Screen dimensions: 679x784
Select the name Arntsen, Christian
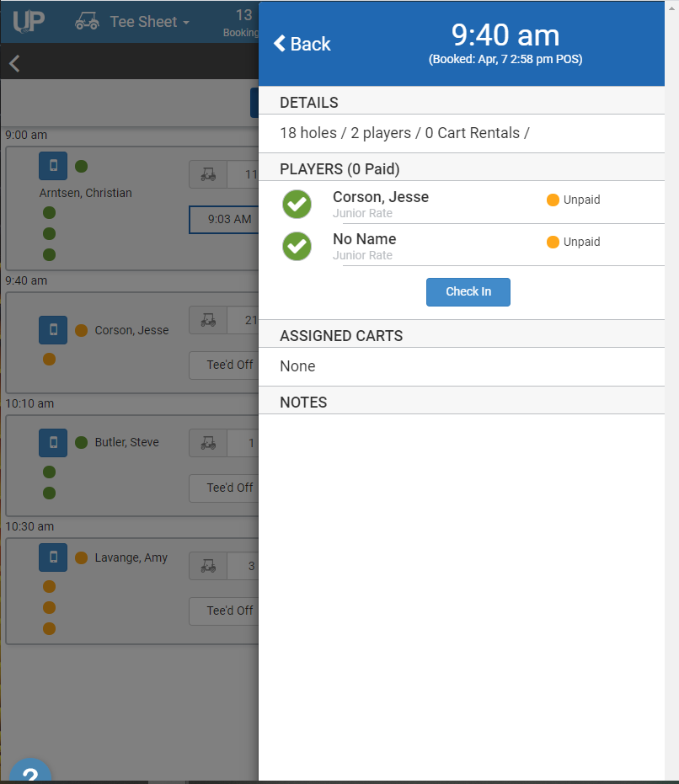(86, 193)
